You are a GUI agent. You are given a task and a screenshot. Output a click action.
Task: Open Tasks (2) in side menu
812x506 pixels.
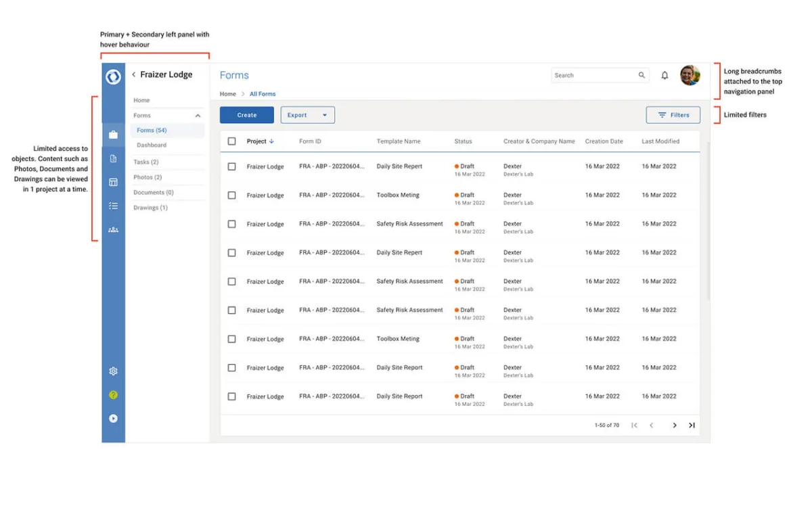click(145, 162)
